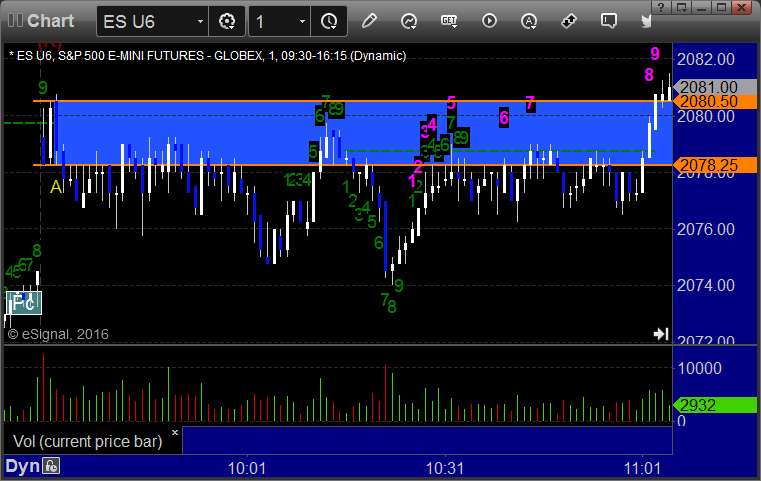The image size is (761, 481).
Task: Open the circled A alerts icon
Action: click(529, 21)
